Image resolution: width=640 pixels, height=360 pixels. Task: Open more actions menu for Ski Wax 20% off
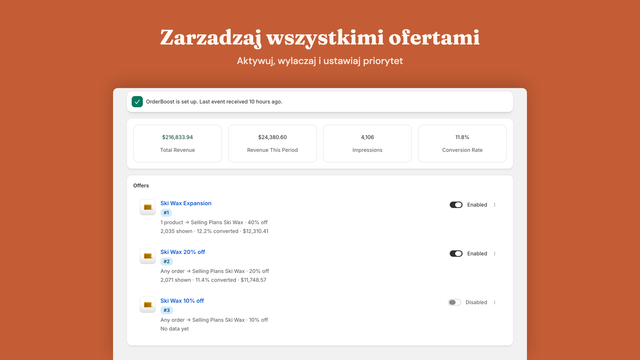pos(494,253)
